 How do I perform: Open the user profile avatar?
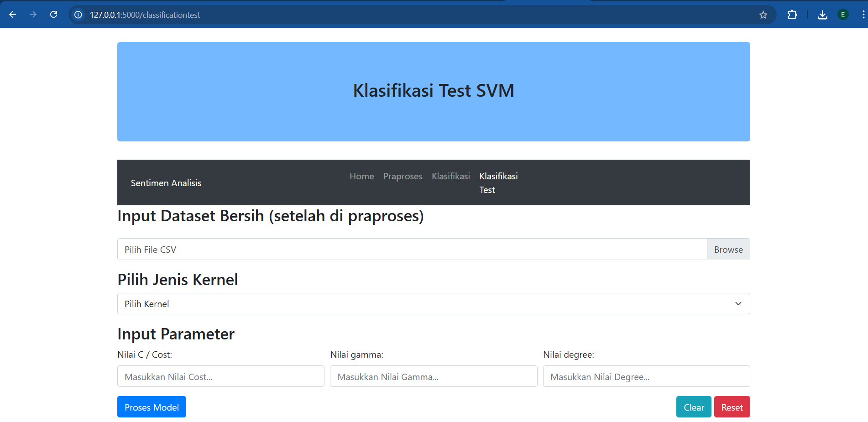coord(843,15)
